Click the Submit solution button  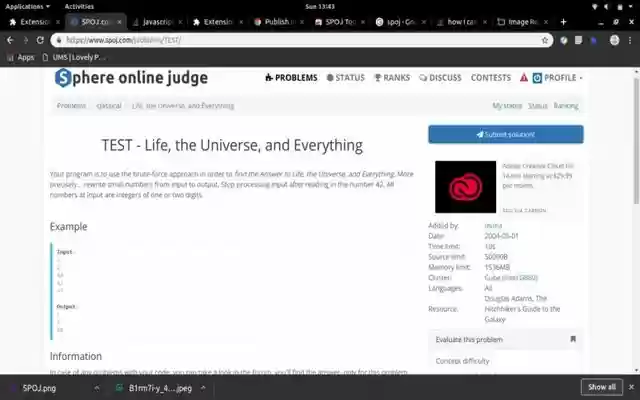[506, 134]
